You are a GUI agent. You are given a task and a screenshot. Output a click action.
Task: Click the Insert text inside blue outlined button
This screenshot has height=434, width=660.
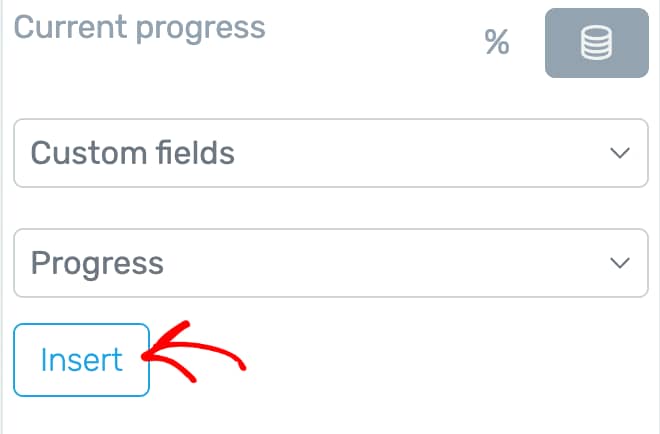pos(82,360)
